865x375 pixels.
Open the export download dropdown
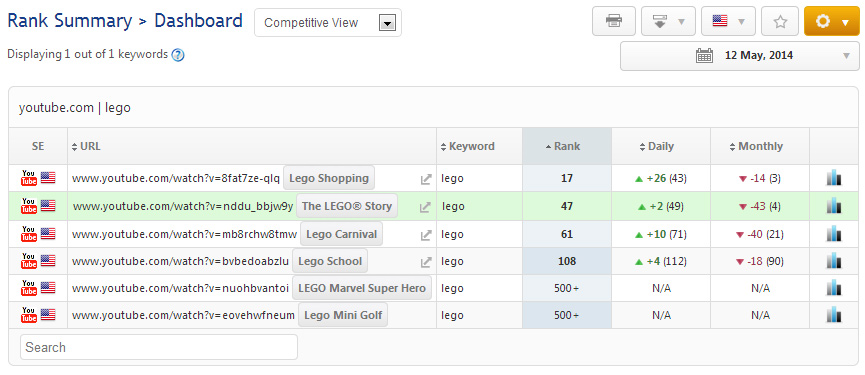pos(668,22)
